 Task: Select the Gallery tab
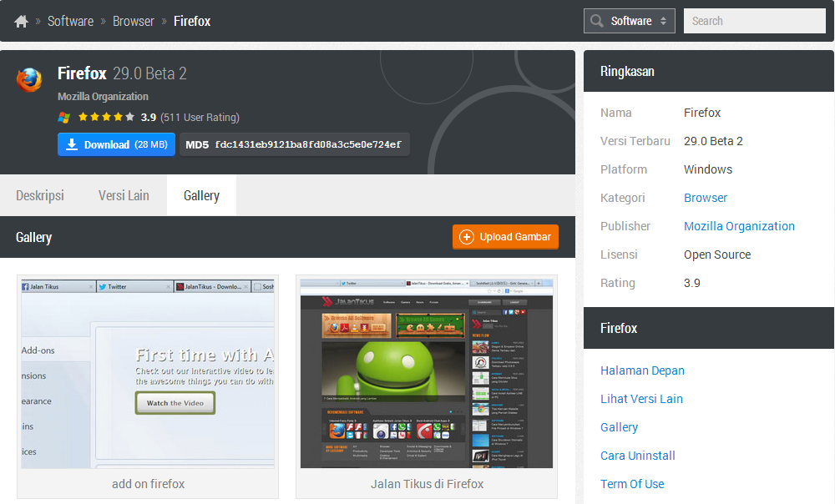pyautogui.click(x=201, y=195)
